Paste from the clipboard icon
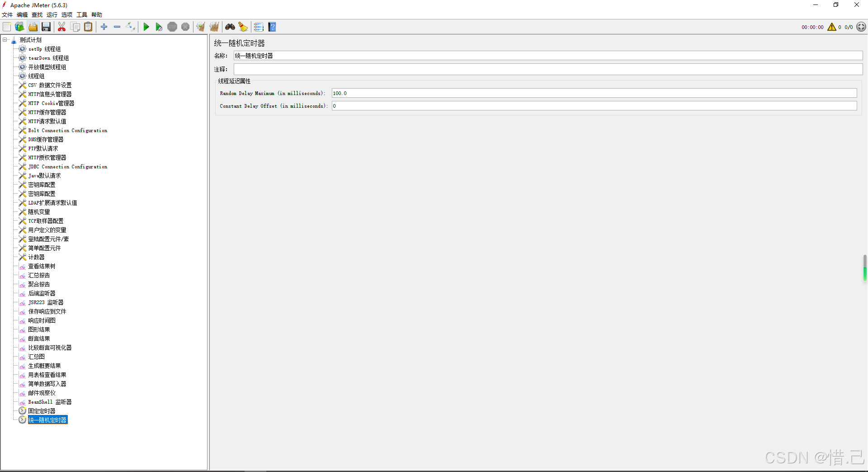The image size is (868, 472). tap(89, 27)
